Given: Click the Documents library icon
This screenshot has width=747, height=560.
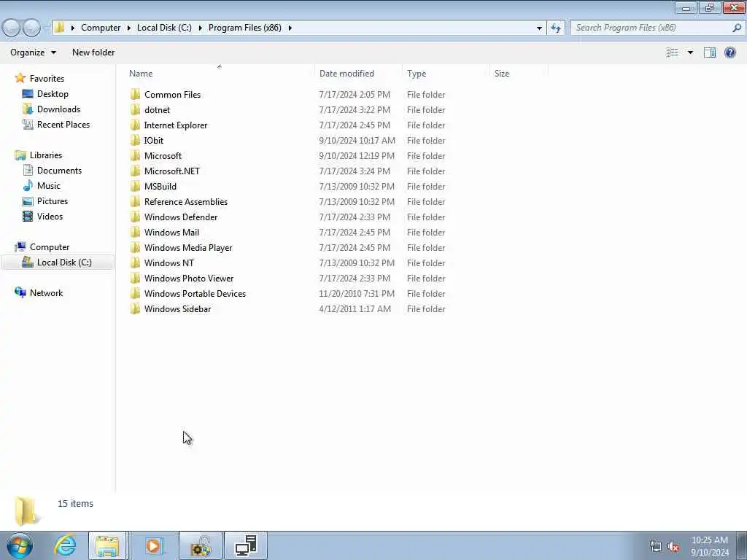Looking at the screenshot, I should (x=28, y=171).
